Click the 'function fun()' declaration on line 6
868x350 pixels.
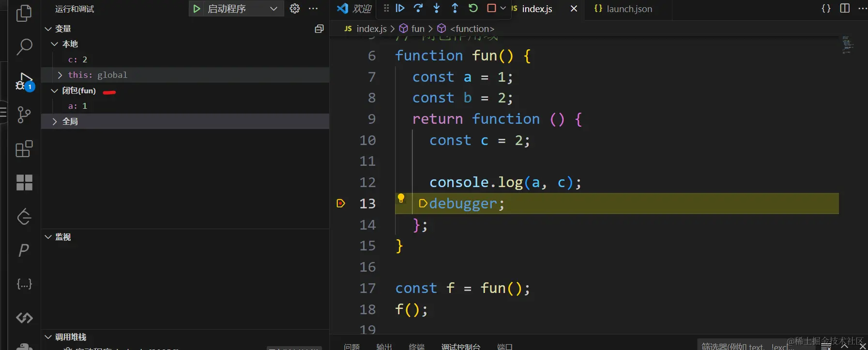point(454,56)
